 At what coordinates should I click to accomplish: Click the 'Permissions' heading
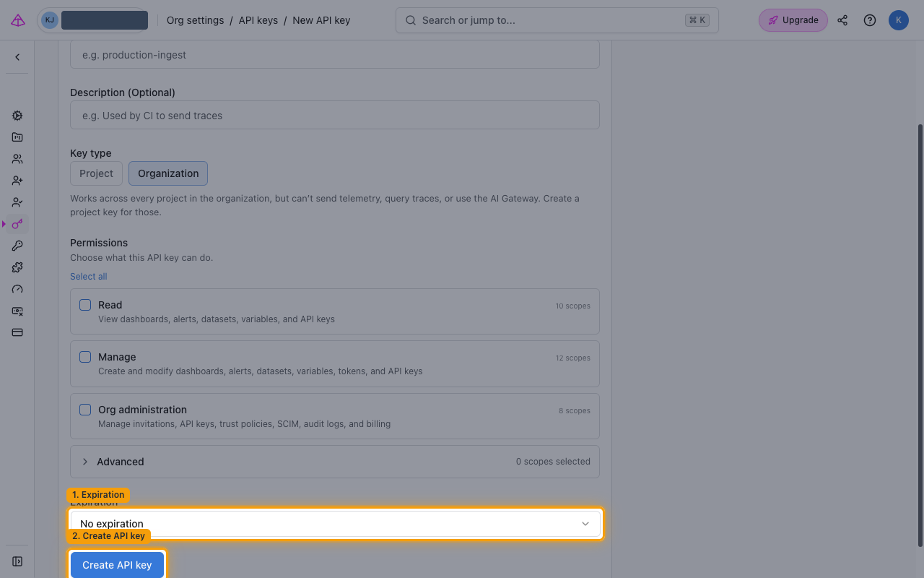pyautogui.click(x=99, y=243)
